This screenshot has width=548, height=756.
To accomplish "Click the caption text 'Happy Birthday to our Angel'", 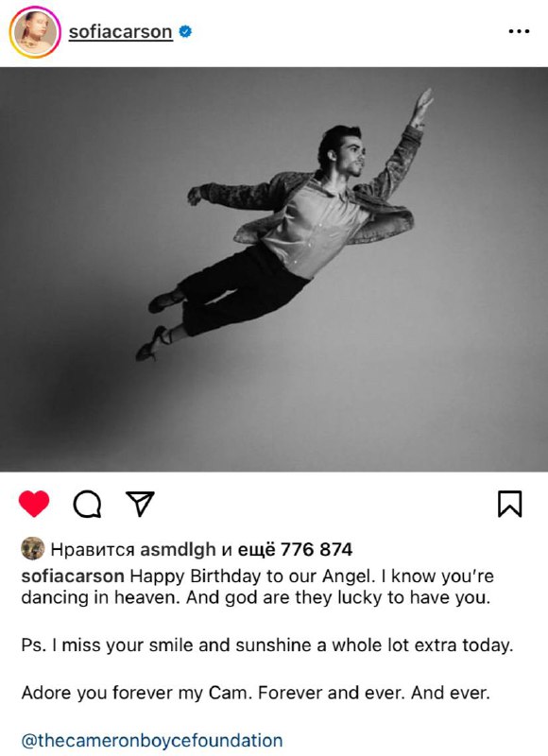I will click(250, 576).
